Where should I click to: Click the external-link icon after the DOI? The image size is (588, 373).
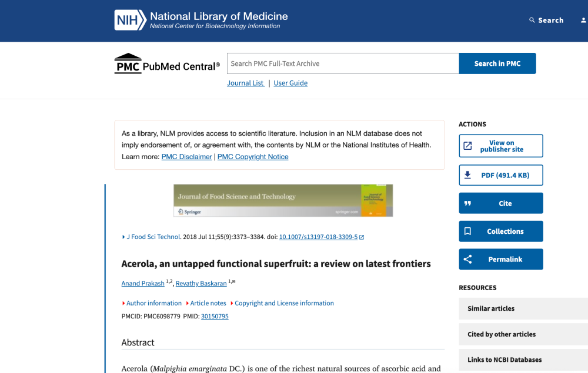click(362, 237)
